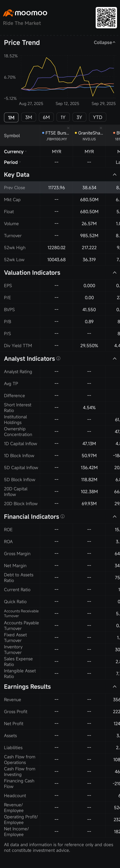Select the 3M time range
120x868 pixels.
(x=29, y=117)
